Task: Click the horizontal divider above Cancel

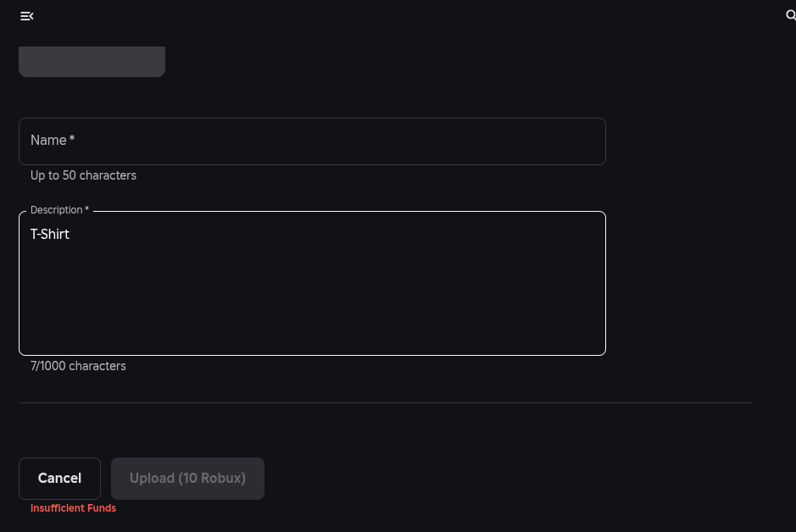Action: pyautogui.click(x=385, y=403)
